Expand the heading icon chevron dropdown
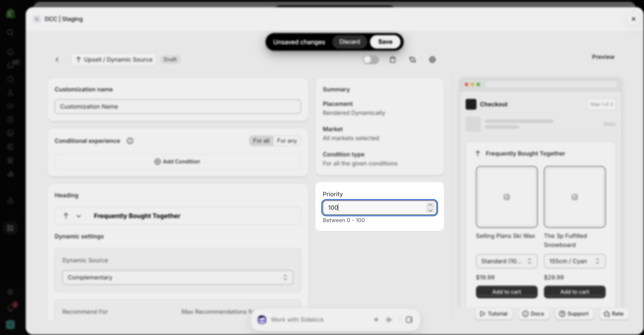Image resolution: width=644 pixels, height=335 pixels. point(79,216)
